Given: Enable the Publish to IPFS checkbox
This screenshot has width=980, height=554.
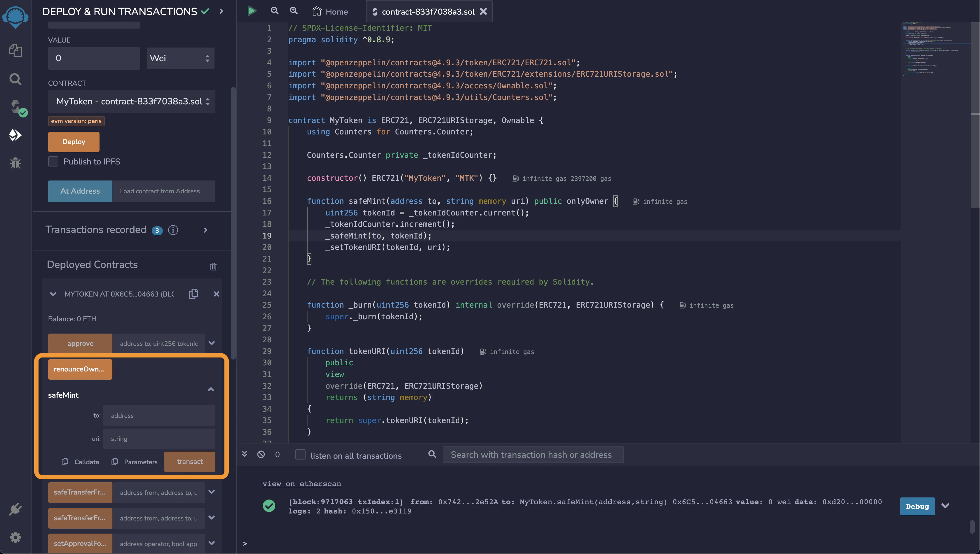Looking at the screenshot, I should coord(53,161).
